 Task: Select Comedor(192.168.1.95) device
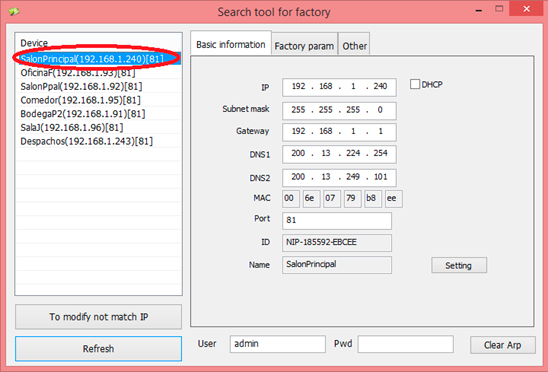(99, 100)
